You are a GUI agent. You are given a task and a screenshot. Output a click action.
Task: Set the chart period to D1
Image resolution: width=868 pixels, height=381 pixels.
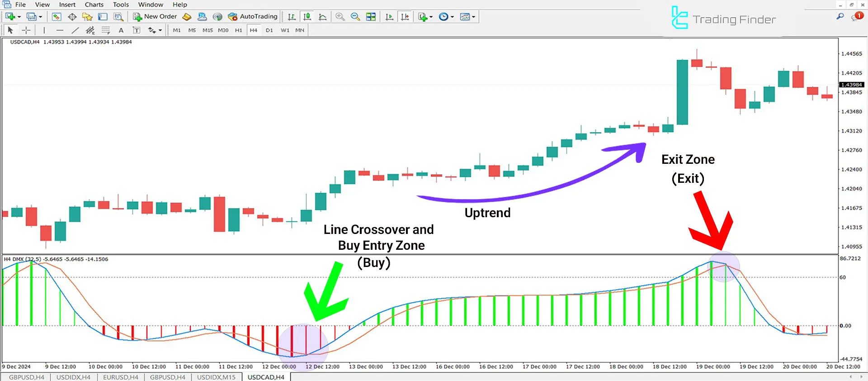click(x=269, y=30)
